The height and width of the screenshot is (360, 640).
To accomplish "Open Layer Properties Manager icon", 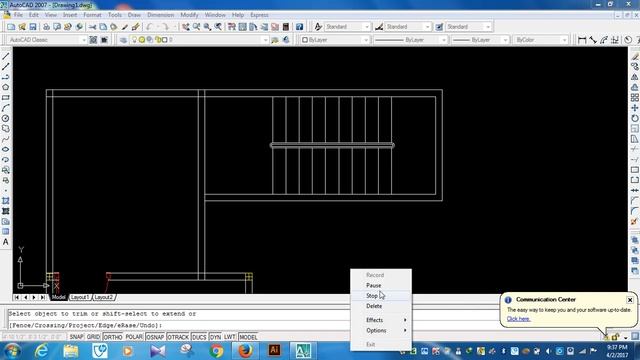I will pyautogui.click(x=123, y=40).
